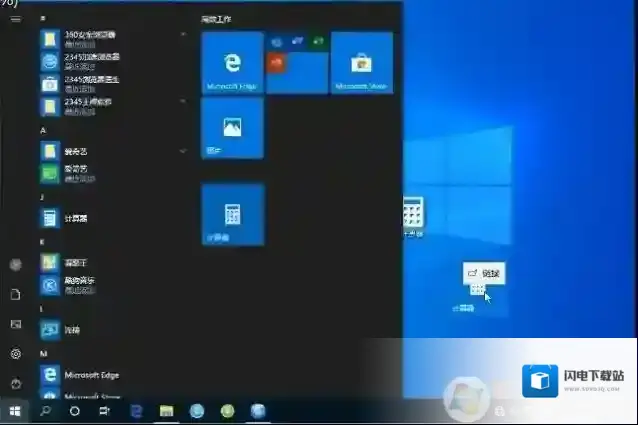This screenshot has height=425, width=638.
Task: Open Documents from the Start left rail
Action: click(x=15, y=294)
